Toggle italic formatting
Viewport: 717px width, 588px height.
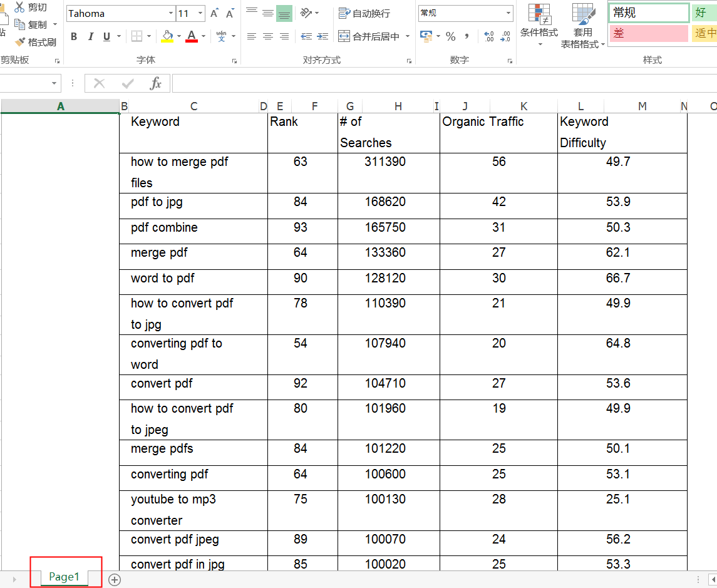click(x=90, y=37)
